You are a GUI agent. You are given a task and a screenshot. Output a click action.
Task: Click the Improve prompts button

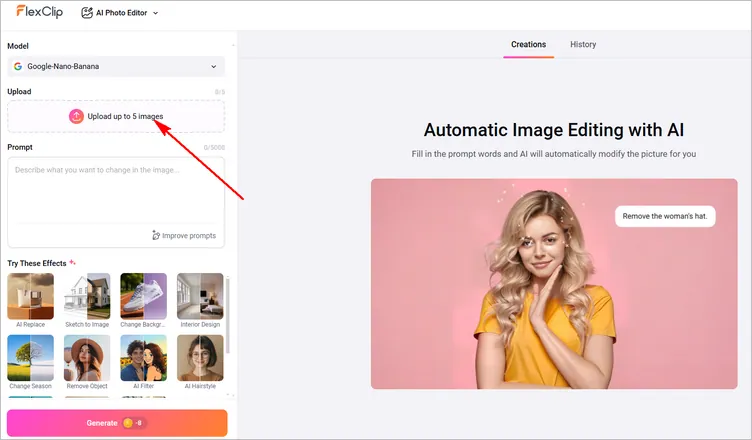point(184,236)
